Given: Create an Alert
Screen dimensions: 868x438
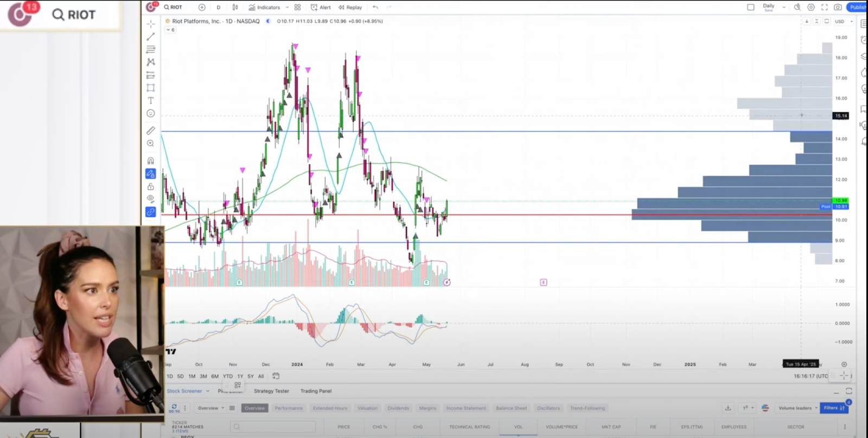Looking at the screenshot, I should (x=321, y=7).
